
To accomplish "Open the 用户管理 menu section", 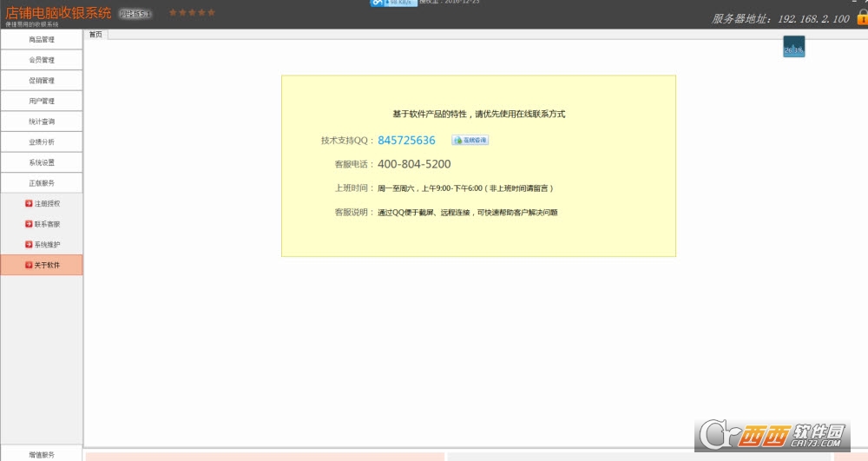I will [x=42, y=101].
